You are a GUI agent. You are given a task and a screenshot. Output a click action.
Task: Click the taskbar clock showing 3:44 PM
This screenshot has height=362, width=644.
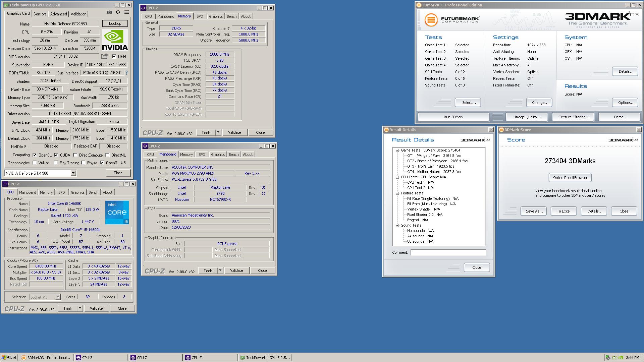632,358
